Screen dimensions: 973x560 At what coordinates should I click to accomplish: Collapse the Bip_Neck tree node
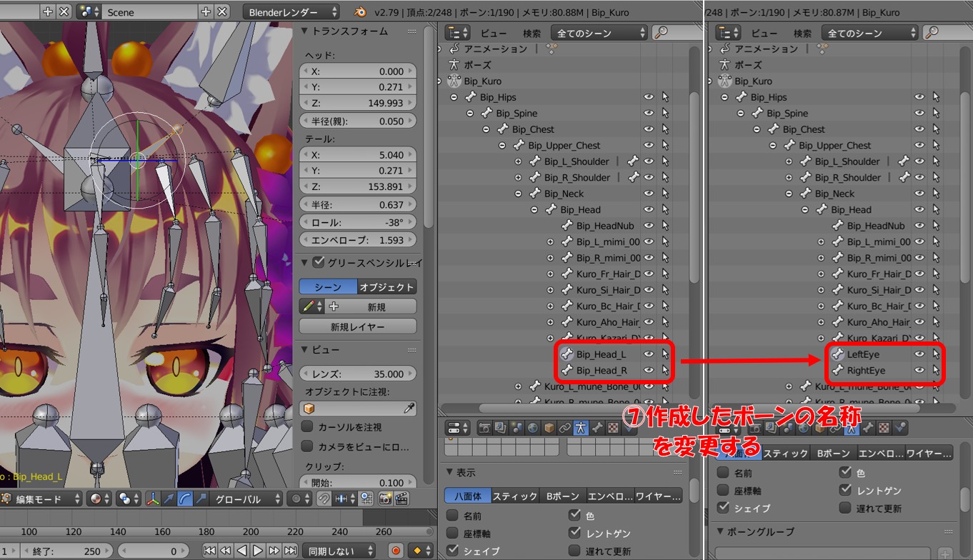pos(518,194)
